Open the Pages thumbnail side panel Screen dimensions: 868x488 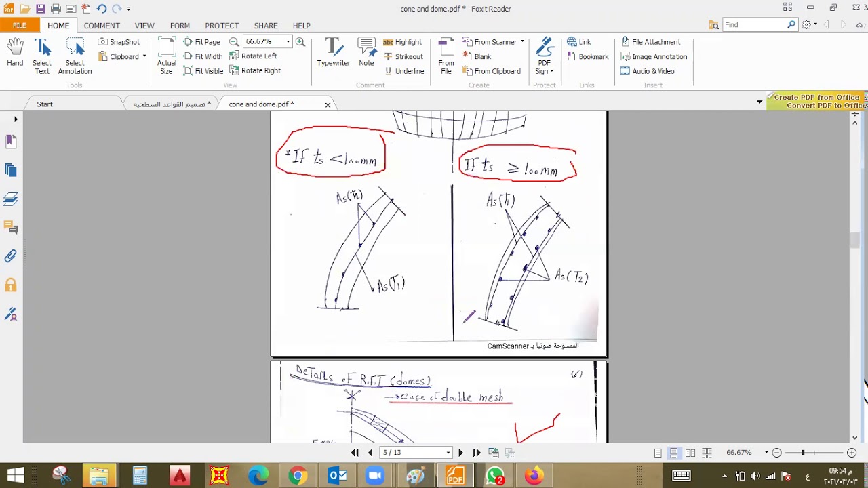(x=11, y=171)
